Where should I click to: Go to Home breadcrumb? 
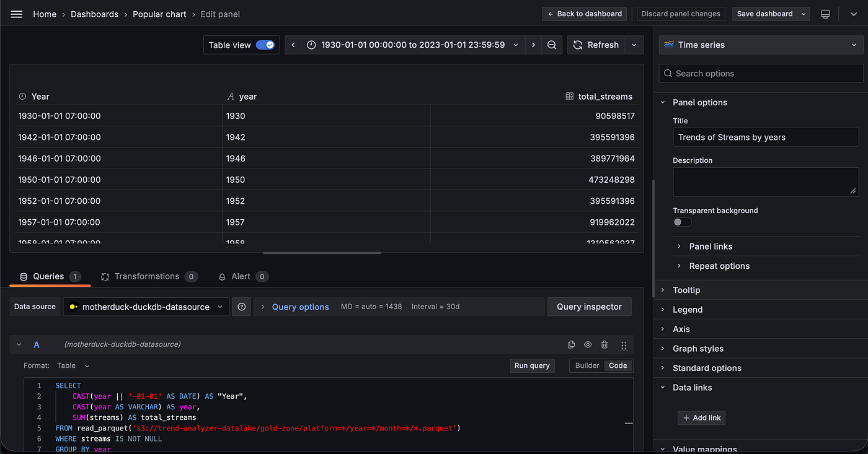(x=45, y=14)
